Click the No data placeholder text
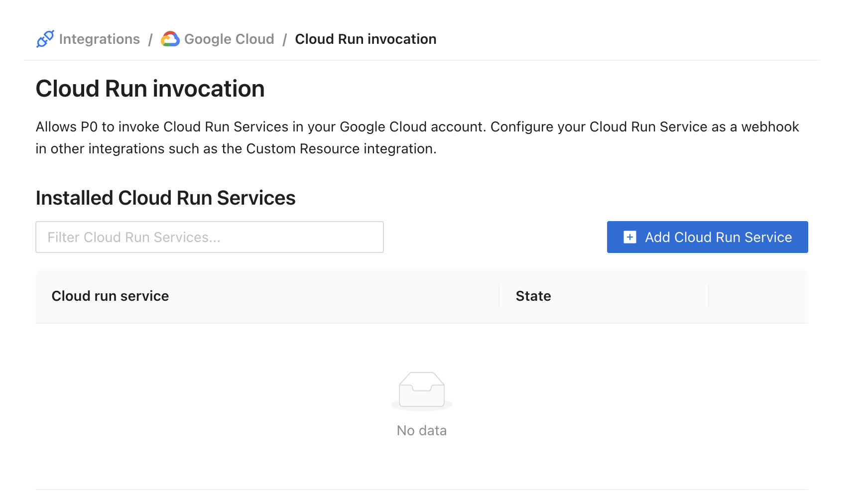Viewport: 868px width, 492px height. [421, 430]
